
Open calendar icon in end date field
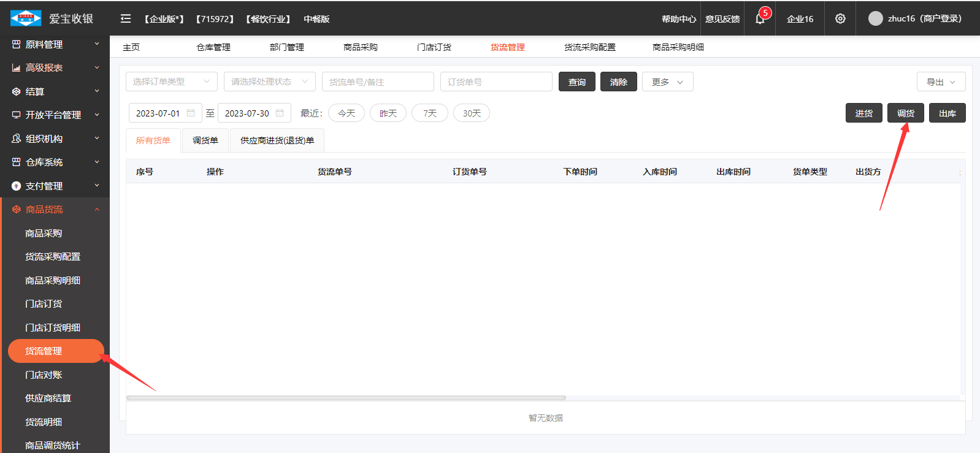pyautogui.click(x=280, y=113)
